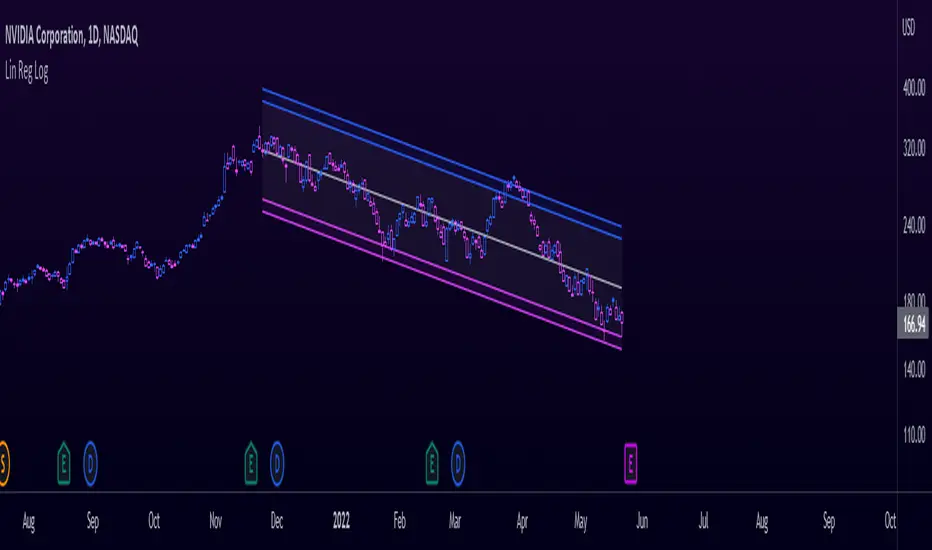Click the 320.00 price axis label
The width and height of the screenshot is (932, 550).
click(x=914, y=147)
